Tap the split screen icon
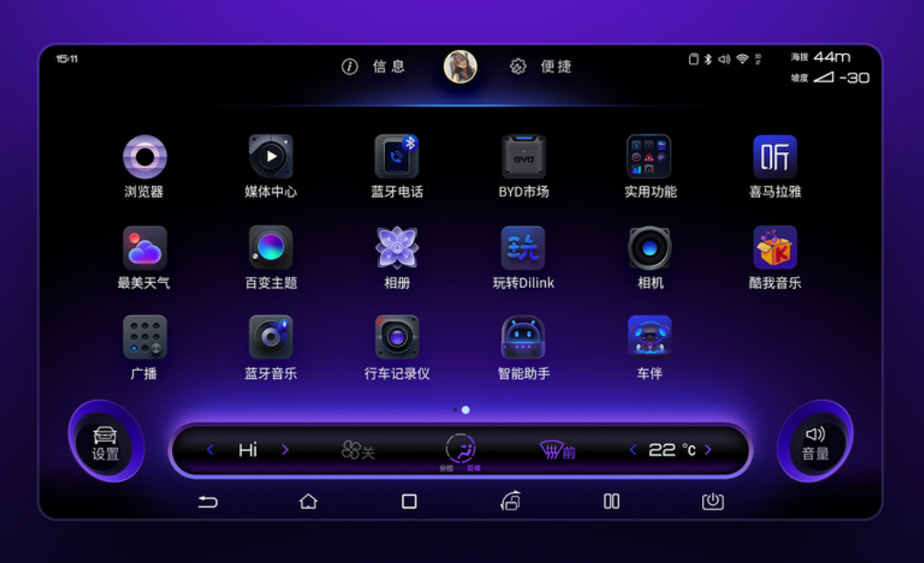Image resolution: width=924 pixels, height=563 pixels. coord(611,501)
